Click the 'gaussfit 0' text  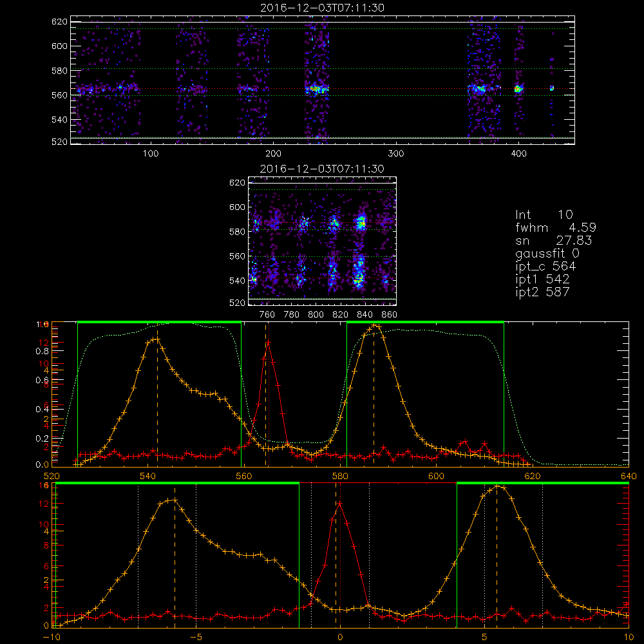[x=547, y=253]
